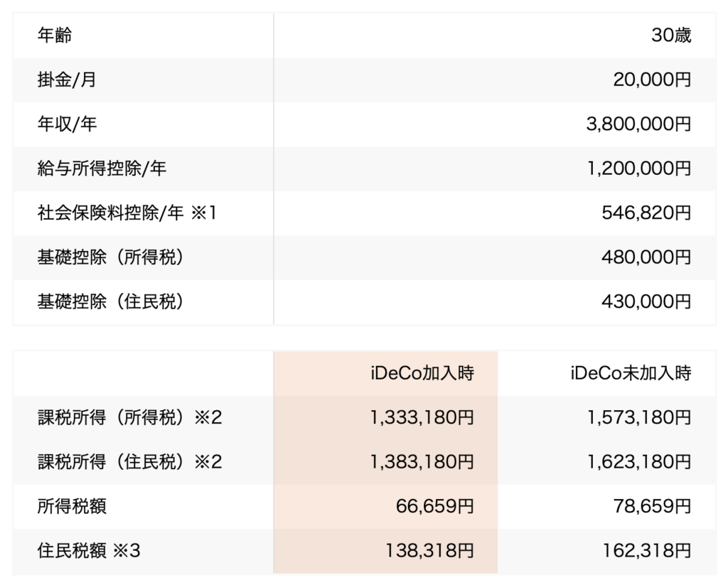Click the 掛金/月 label cell
The height and width of the screenshot is (585, 728).
pyautogui.click(x=67, y=80)
